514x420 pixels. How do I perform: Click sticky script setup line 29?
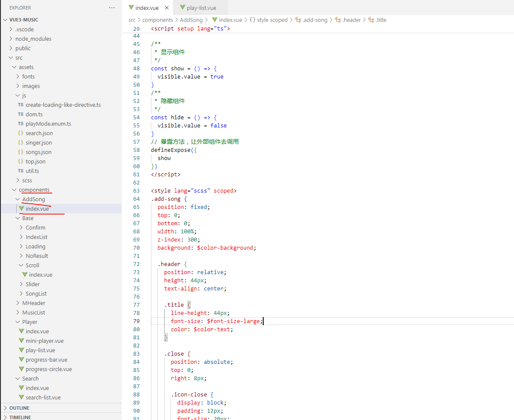coord(190,29)
